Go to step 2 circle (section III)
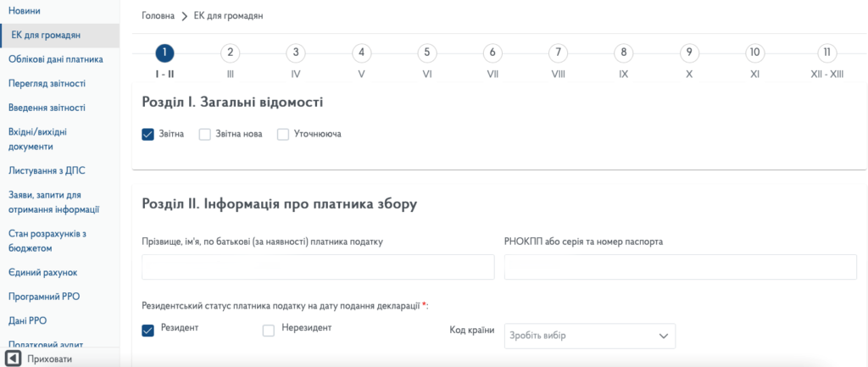Screen dimensions: 868x367 point(231,53)
